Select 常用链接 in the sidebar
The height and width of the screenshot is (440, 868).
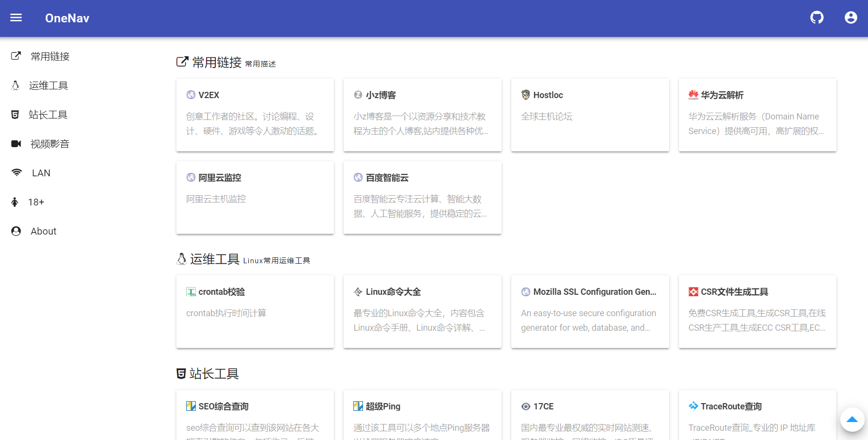pyautogui.click(x=50, y=56)
